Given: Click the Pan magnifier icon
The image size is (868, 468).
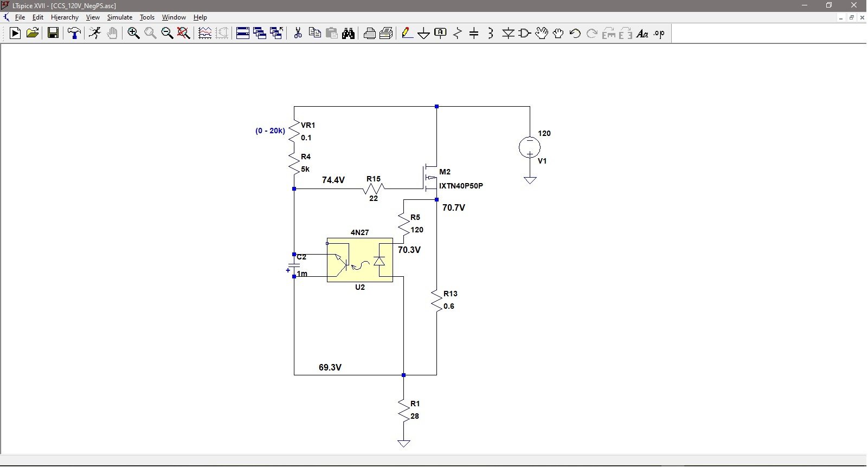Looking at the screenshot, I should coord(150,34).
